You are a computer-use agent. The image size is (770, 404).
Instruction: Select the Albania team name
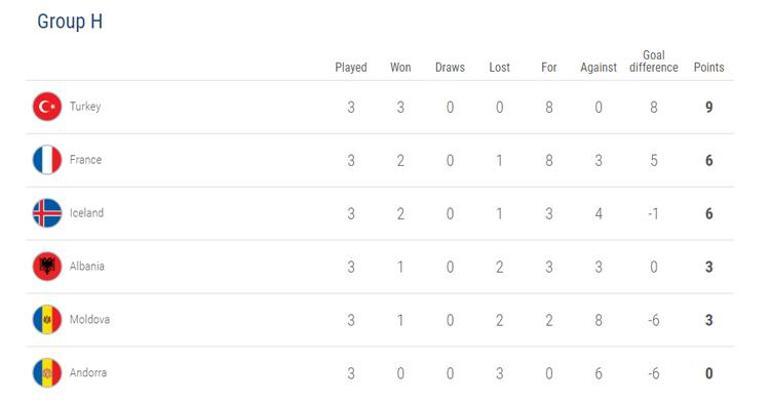[87, 267]
